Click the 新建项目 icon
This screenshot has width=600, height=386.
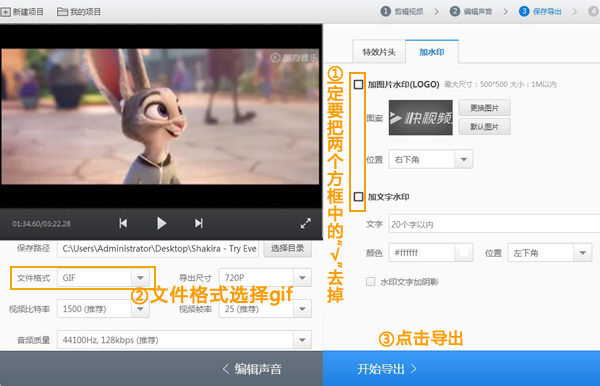pyautogui.click(x=5, y=12)
